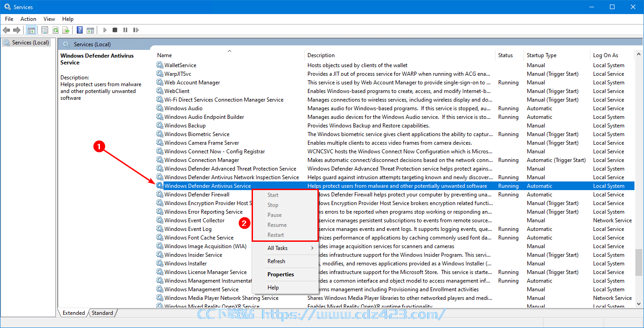
Task: Click the scrollbar down arrow of the services list
Action: tap(639, 305)
